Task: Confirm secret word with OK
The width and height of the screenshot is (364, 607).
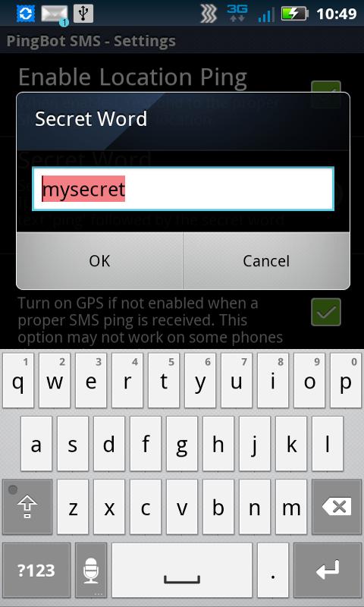Action: [99, 260]
